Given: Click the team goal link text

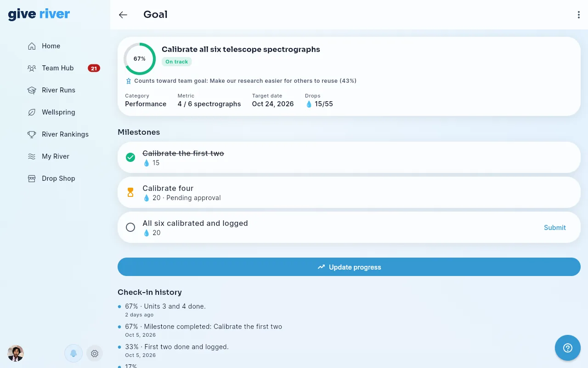Looking at the screenshot, I should pos(245,81).
